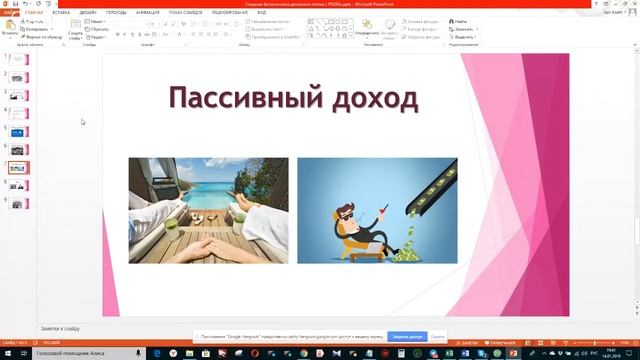Switch to Normal view in status bar

(x=528, y=343)
